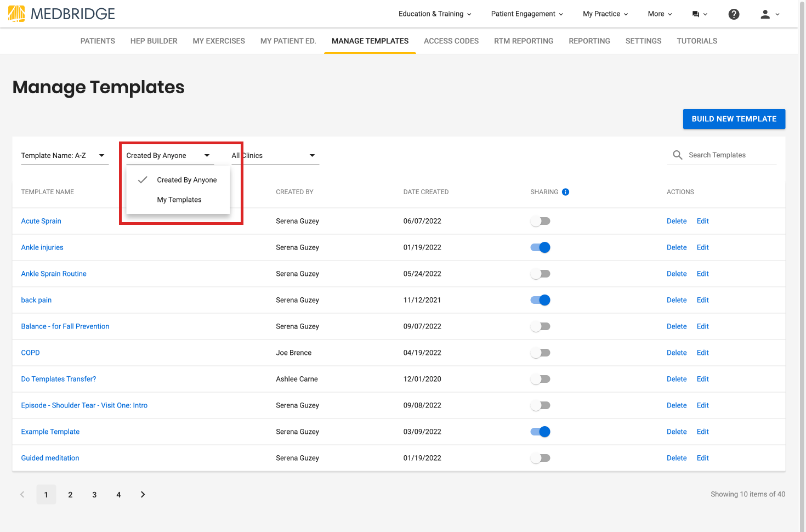
Task: Go to page 2
Action: [x=70, y=495]
